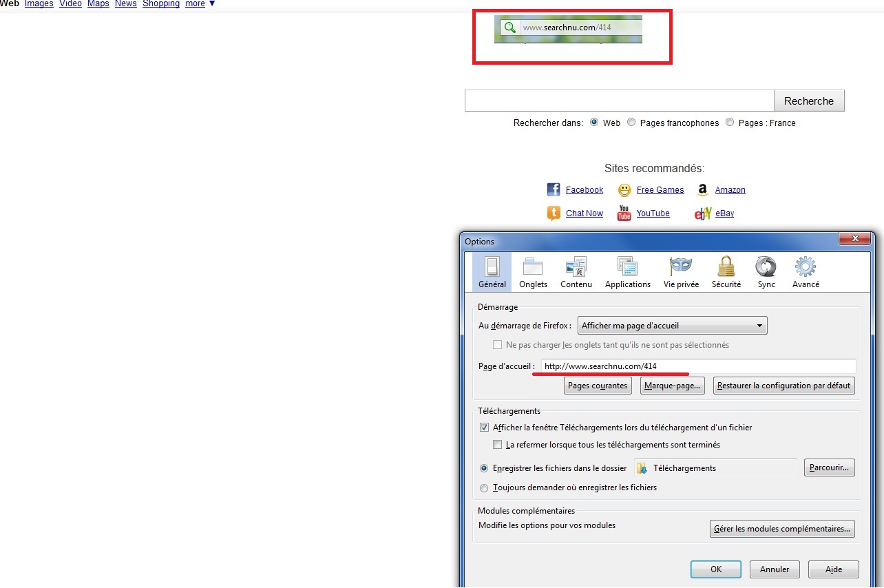Open Gérer les modules complémentaires

(781, 529)
